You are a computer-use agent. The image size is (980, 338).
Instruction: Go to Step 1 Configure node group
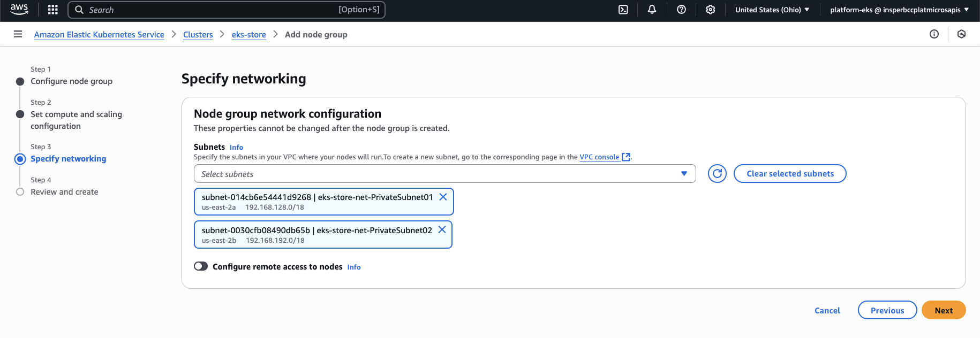tap(71, 81)
